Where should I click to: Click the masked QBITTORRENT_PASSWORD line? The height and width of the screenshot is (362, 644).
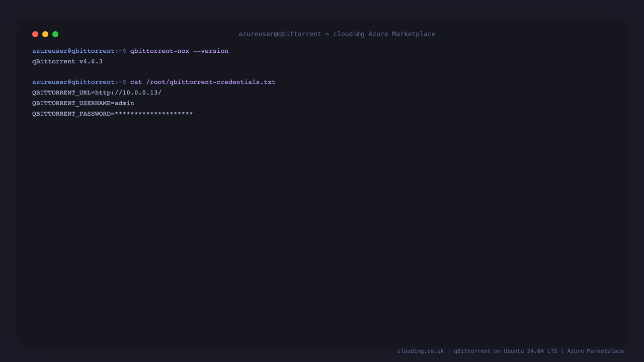tap(113, 114)
